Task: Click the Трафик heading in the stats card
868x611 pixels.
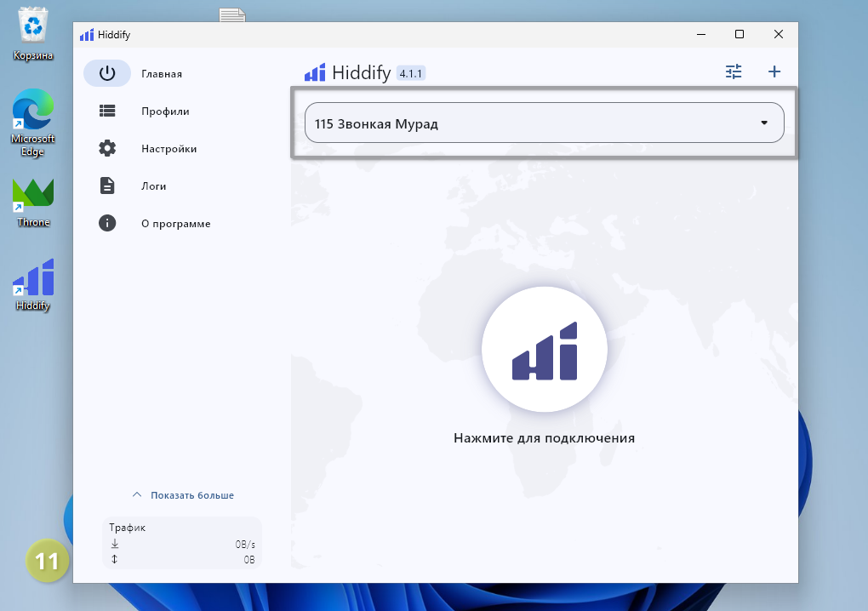Action: coord(128,528)
